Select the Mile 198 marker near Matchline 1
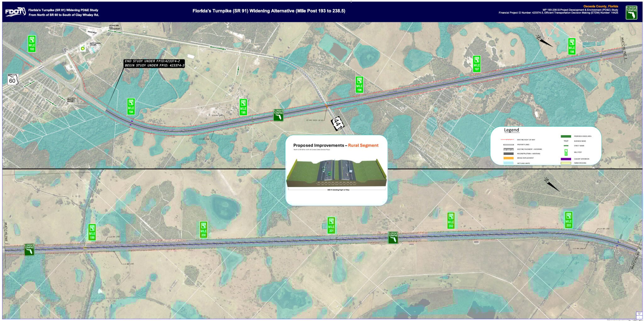Image resolution: width=644 pixels, height=321 pixels. coord(572,46)
